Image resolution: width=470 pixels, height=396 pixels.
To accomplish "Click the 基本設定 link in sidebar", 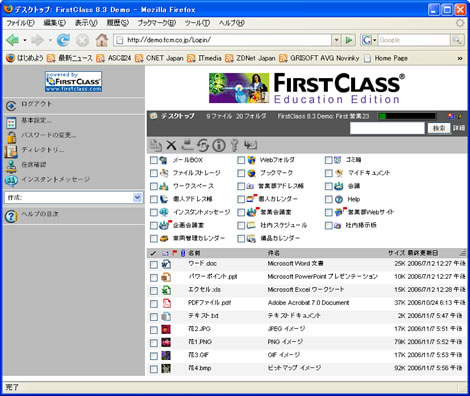I will coord(36,120).
